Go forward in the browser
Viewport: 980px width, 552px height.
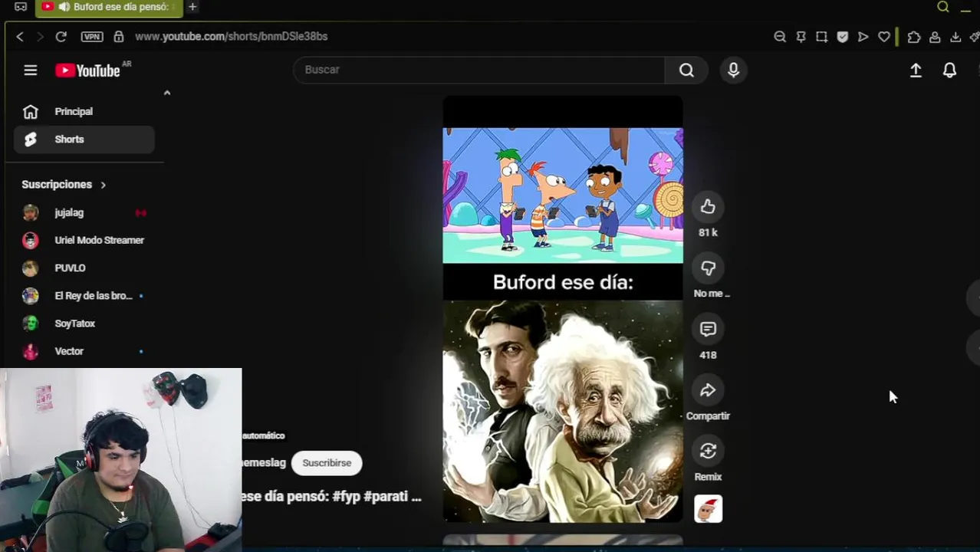[40, 36]
